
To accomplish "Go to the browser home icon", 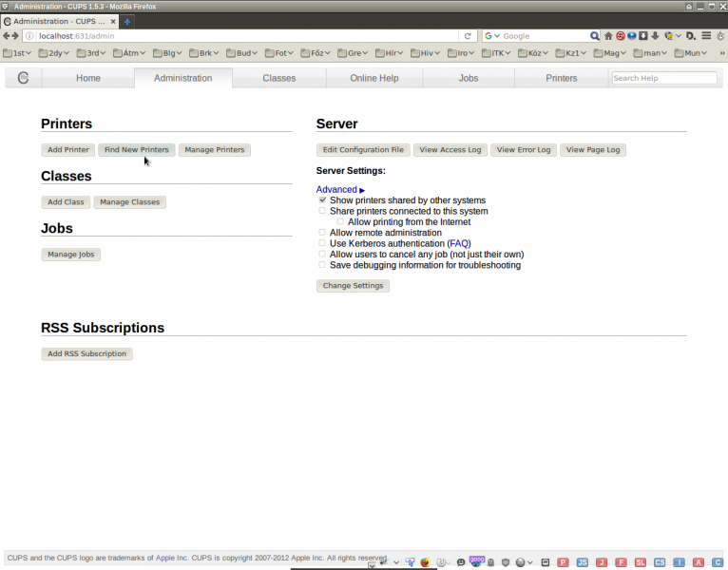I will pyautogui.click(x=608, y=36).
